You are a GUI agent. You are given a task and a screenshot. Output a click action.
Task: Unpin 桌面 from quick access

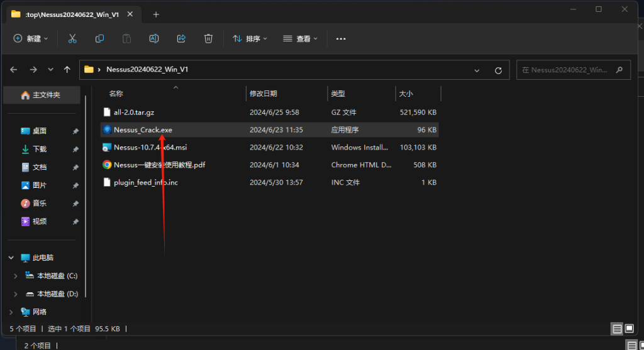[75, 131]
